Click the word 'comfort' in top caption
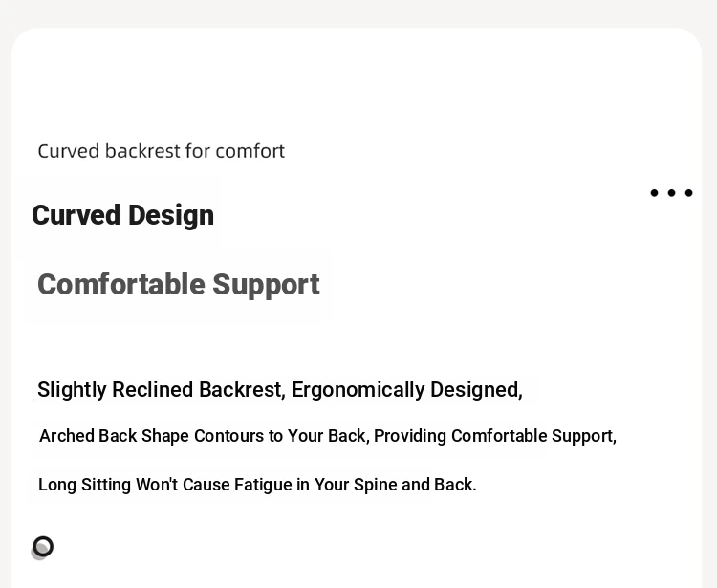Screen dimensions: 717x588 (250, 151)
